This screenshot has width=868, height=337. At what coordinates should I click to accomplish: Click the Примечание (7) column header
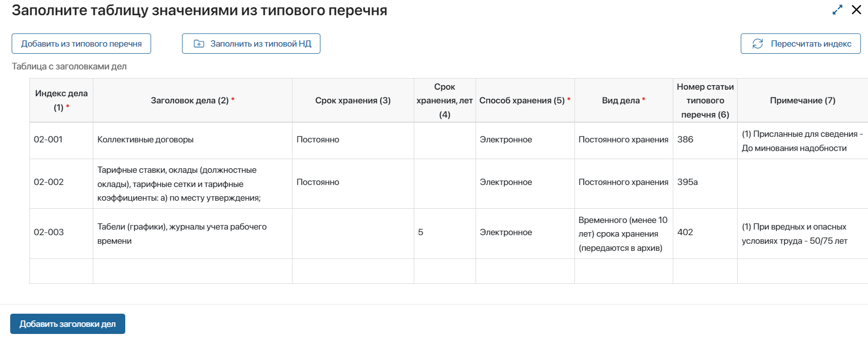point(800,100)
